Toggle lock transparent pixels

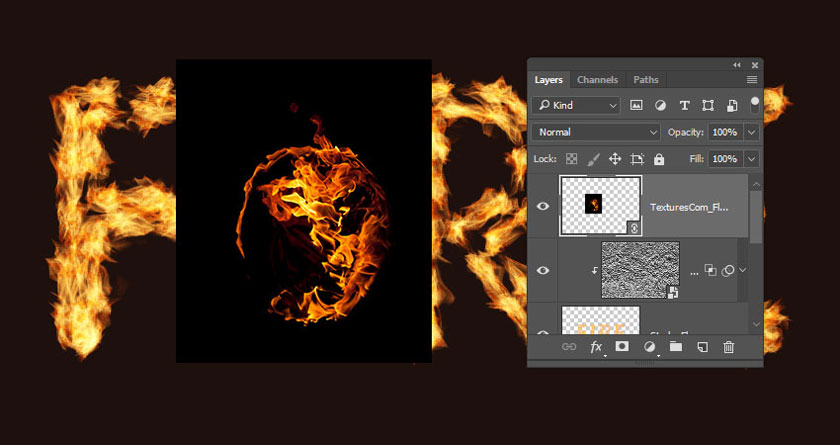click(572, 159)
